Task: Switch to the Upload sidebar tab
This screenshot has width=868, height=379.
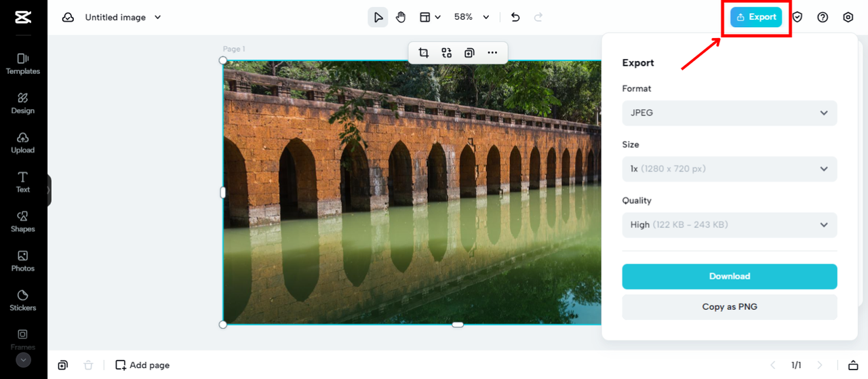Action: pyautogui.click(x=23, y=142)
